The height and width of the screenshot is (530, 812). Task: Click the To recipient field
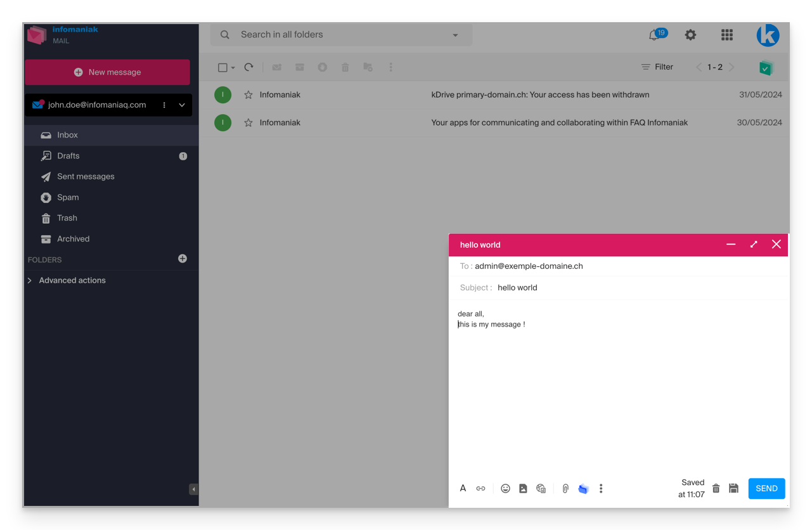pyautogui.click(x=618, y=266)
